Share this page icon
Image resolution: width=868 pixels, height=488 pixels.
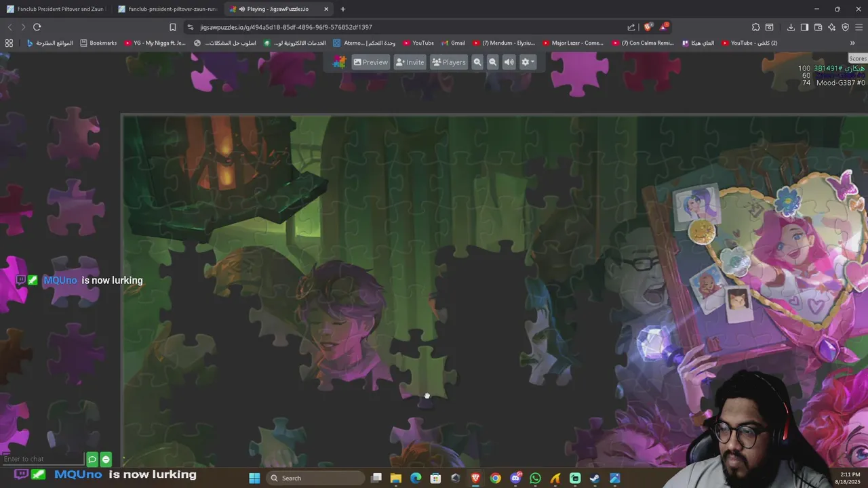coord(631,27)
